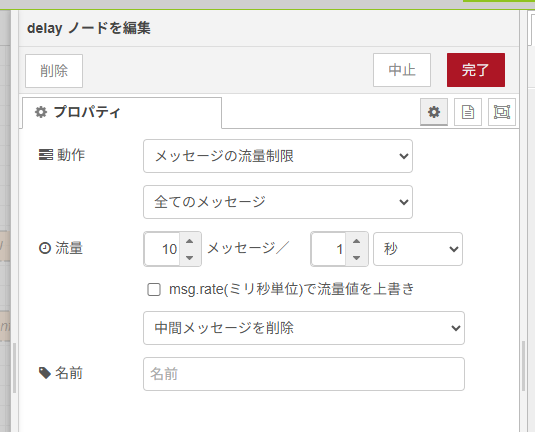Click the tag icon next to 名前
The image size is (535, 432).
click(45, 373)
